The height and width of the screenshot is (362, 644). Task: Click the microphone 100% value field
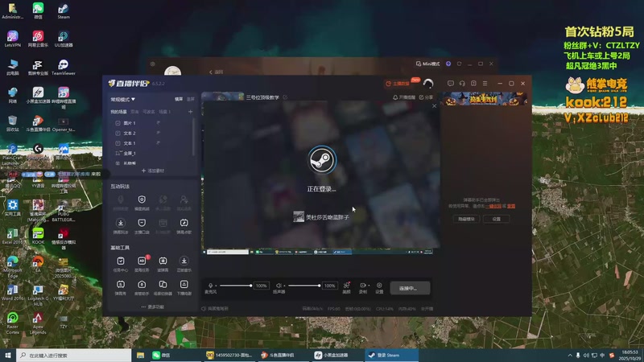pos(261,286)
